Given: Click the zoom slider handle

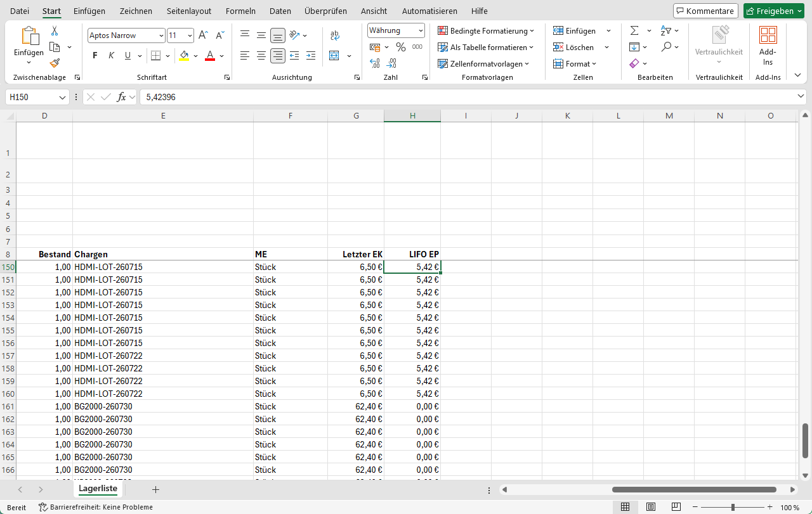Looking at the screenshot, I should click(x=733, y=508).
